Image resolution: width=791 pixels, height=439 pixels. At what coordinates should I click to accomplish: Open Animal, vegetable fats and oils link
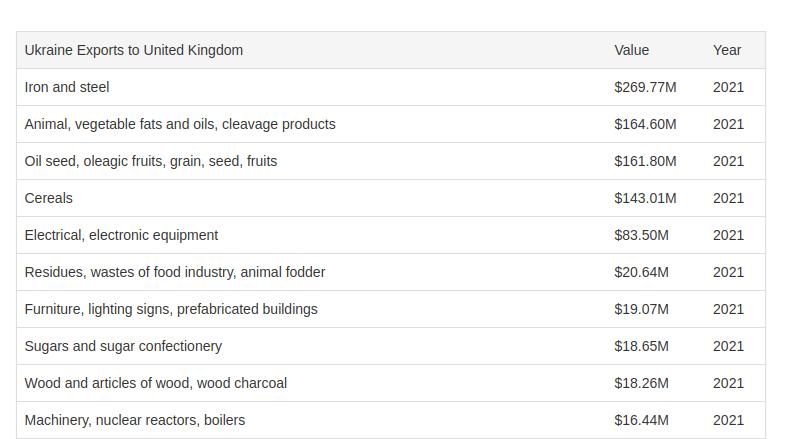pos(180,124)
